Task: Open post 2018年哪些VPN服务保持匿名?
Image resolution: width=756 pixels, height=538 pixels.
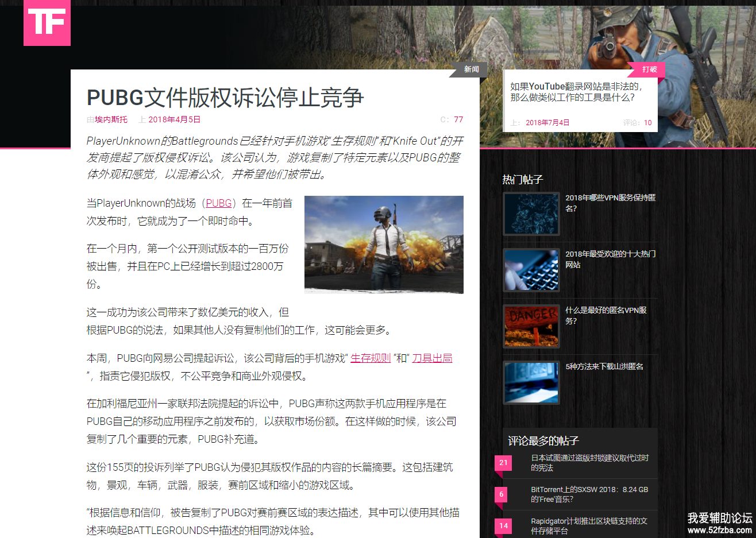Action: 610,203
